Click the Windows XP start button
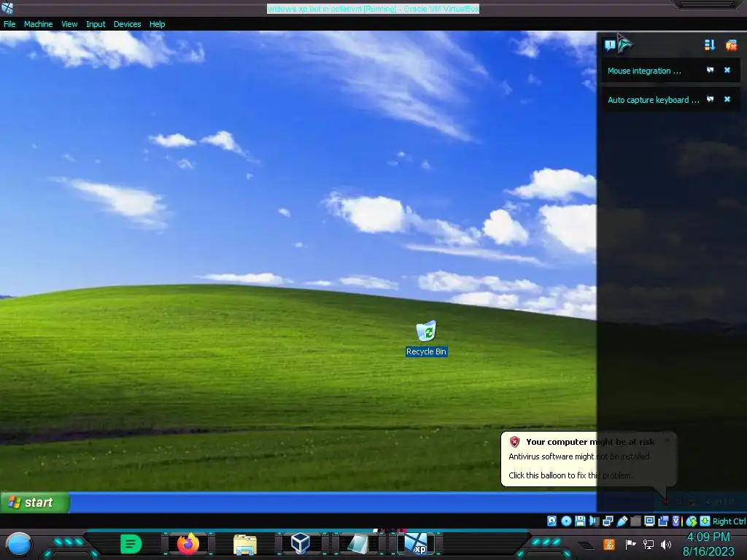Image resolution: width=747 pixels, height=560 pixels. [35, 502]
